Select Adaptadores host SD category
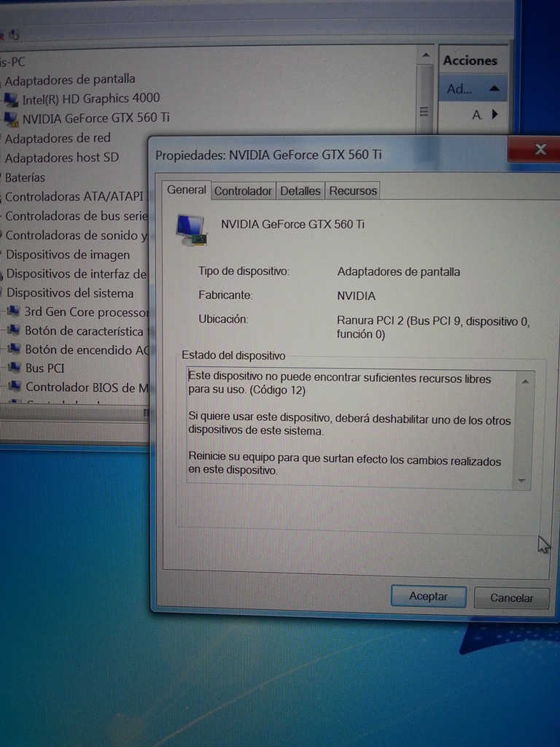This screenshot has height=747, width=560. pos(62,158)
